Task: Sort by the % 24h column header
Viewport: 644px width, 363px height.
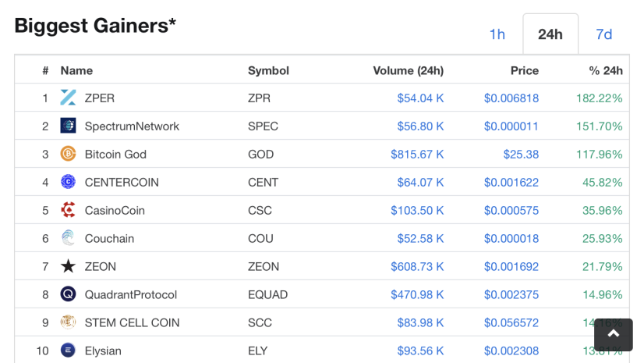Action: [606, 71]
